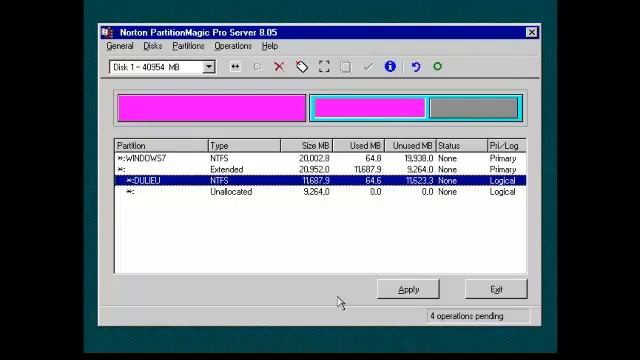Screen dimensions: 640x360
Task: Click the Status column header
Action: 462,146
